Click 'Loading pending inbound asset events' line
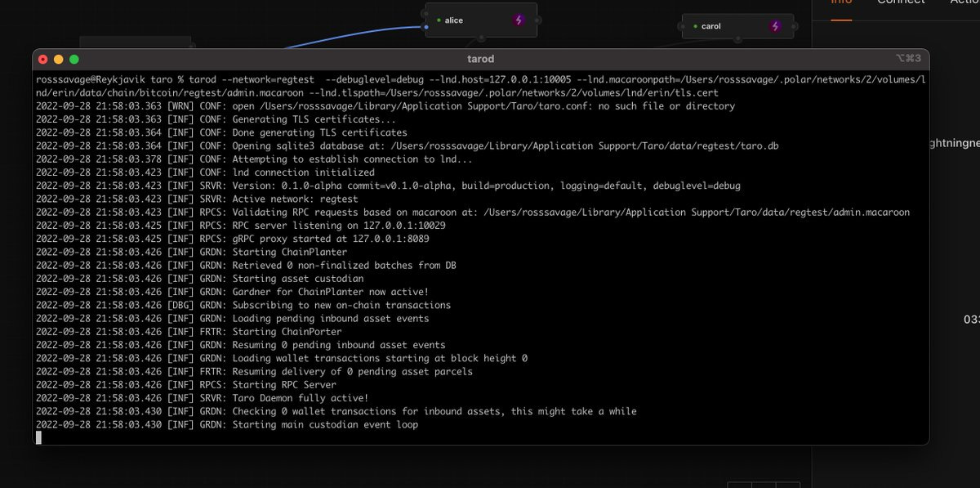Image resolution: width=980 pixels, height=488 pixels. click(233, 318)
